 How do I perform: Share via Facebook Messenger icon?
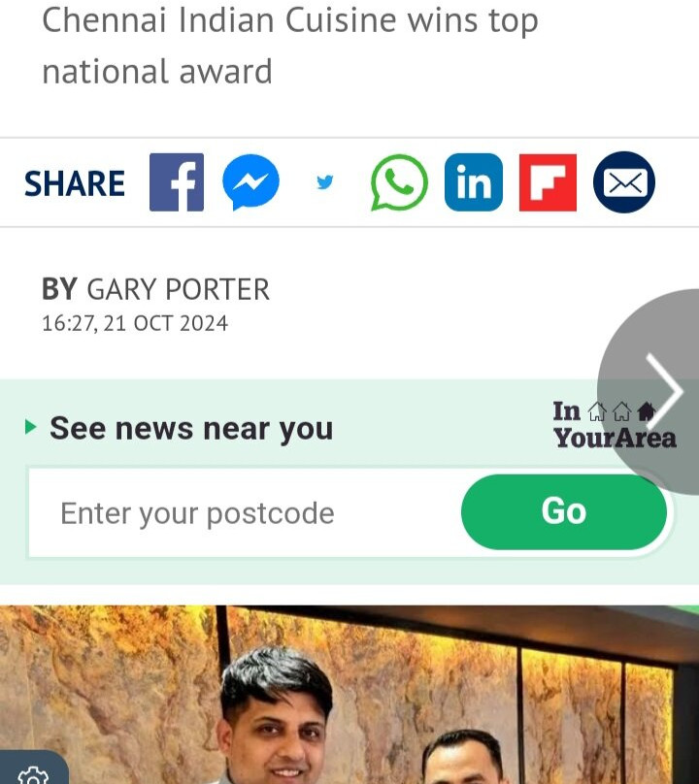250,182
